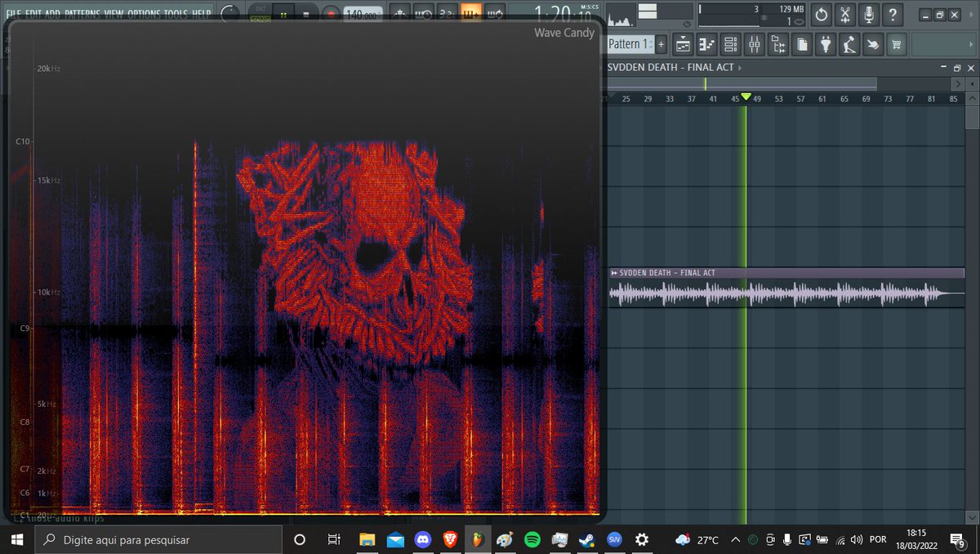Image resolution: width=980 pixels, height=554 pixels.
Task: Show hidden system tray icons
Action: pyautogui.click(x=736, y=539)
